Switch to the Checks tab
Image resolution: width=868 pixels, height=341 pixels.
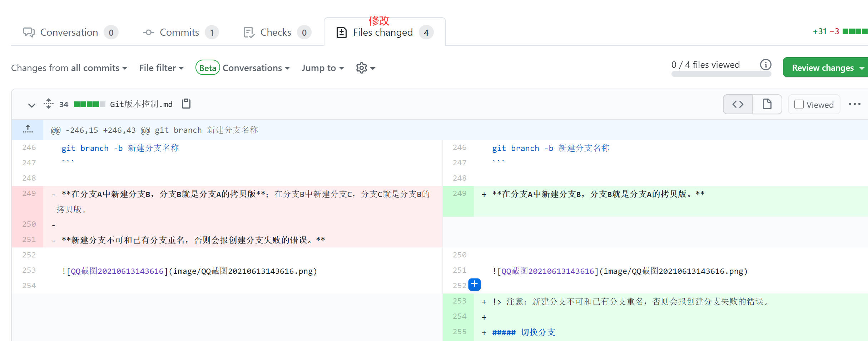point(276,32)
